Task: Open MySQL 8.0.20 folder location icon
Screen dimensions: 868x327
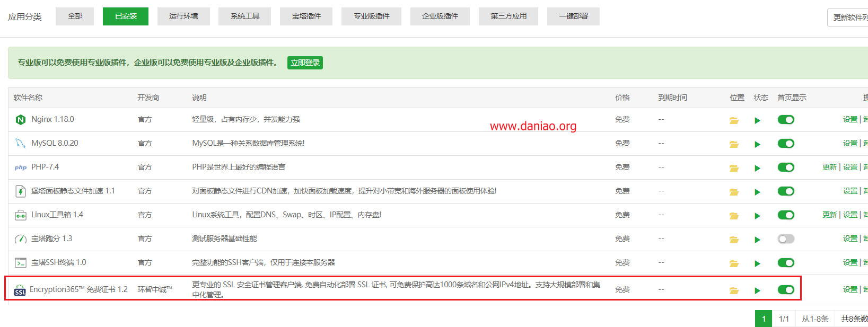Action: (x=734, y=144)
